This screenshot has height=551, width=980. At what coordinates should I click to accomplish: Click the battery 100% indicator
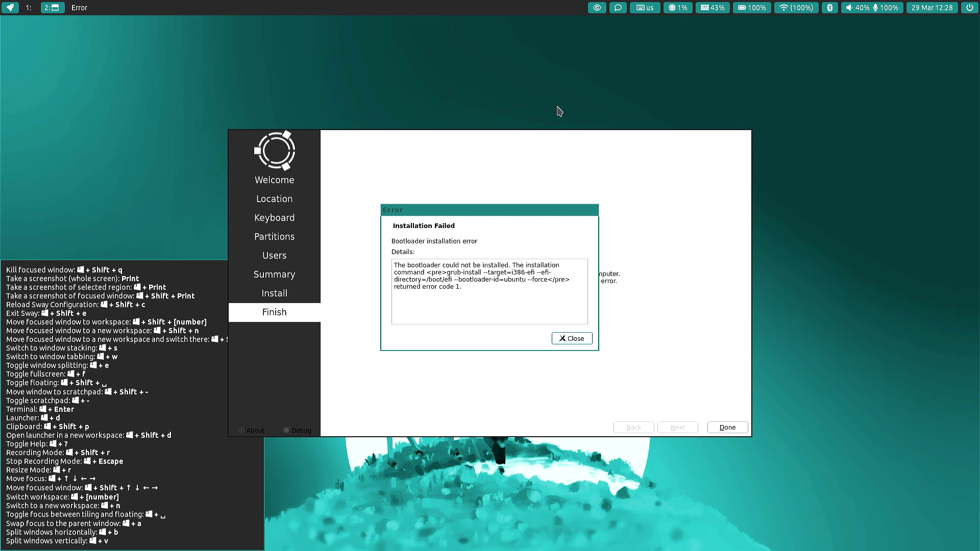click(x=752, y=8)
